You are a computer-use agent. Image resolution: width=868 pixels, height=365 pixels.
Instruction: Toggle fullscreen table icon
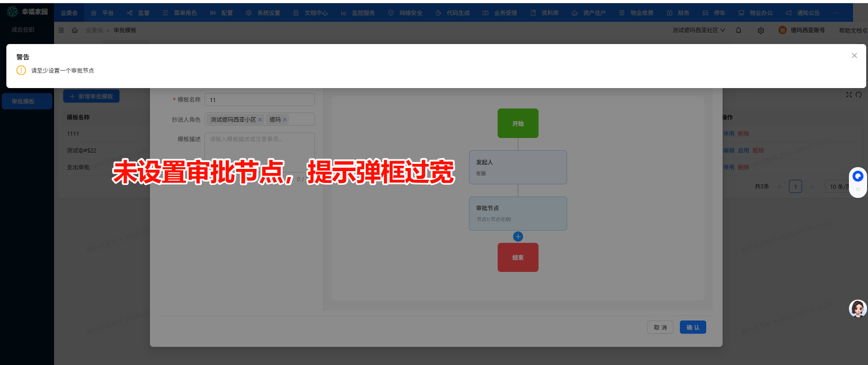849,94
